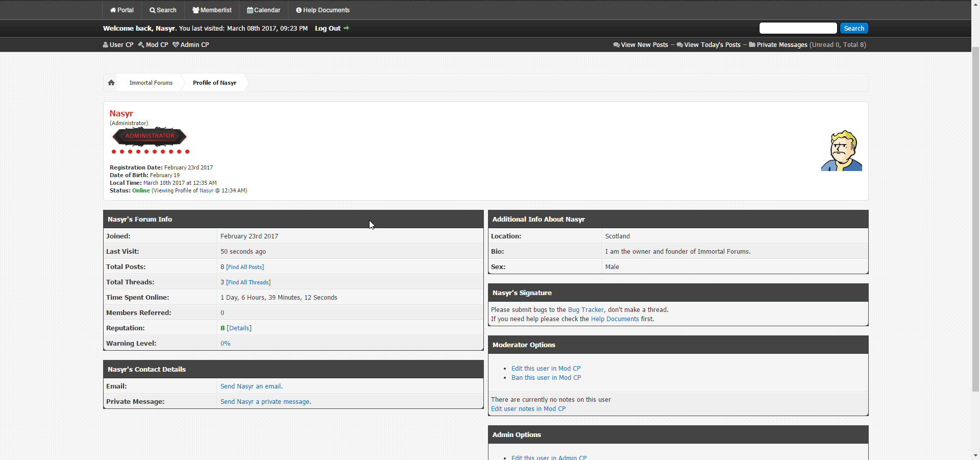Click Nasyr's Vault Boy avatar image

click(841, 151)
